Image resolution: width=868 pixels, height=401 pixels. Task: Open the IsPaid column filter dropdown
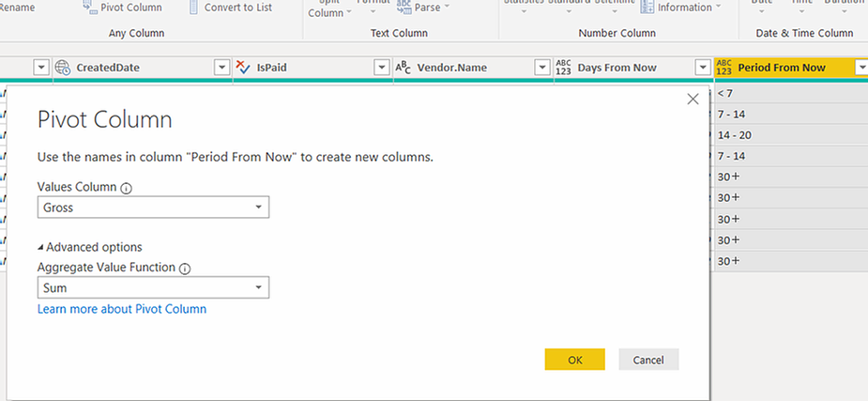coord(381,68)
